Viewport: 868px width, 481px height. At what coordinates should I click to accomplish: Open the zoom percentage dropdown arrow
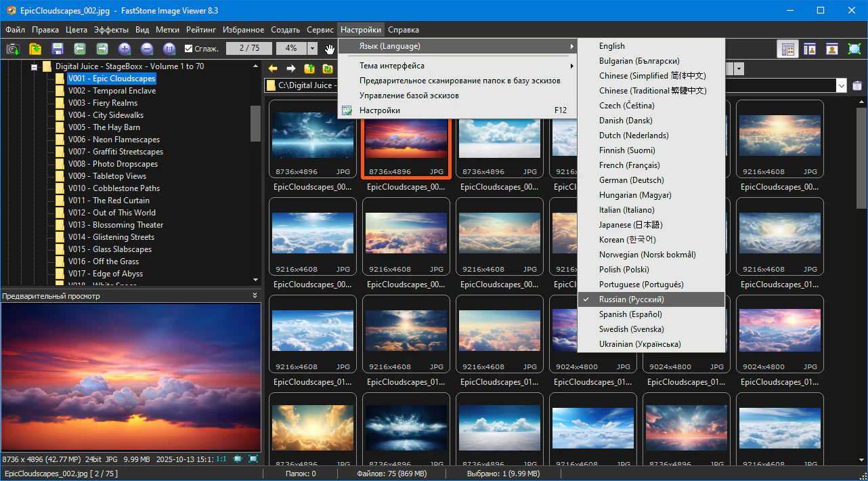312,49
